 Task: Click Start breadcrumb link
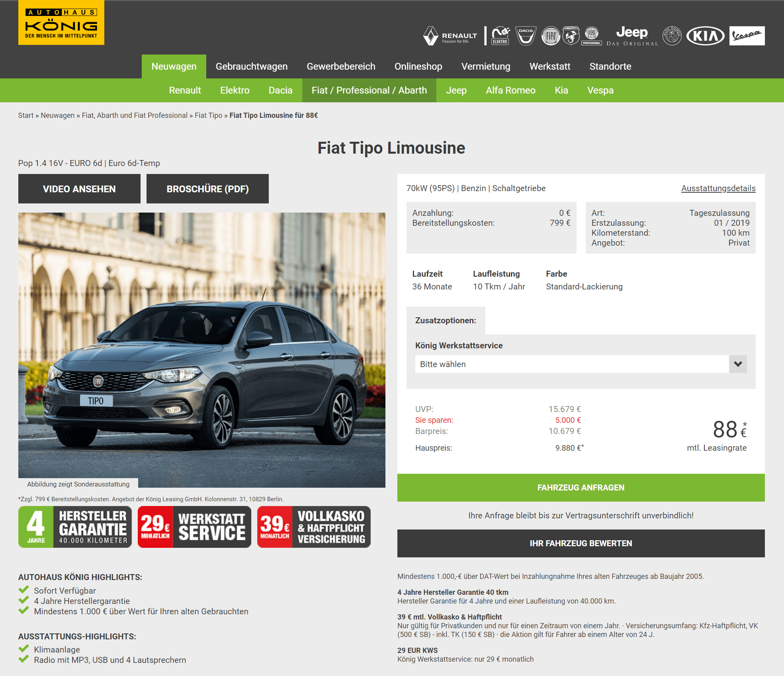[x=26, y=115]
